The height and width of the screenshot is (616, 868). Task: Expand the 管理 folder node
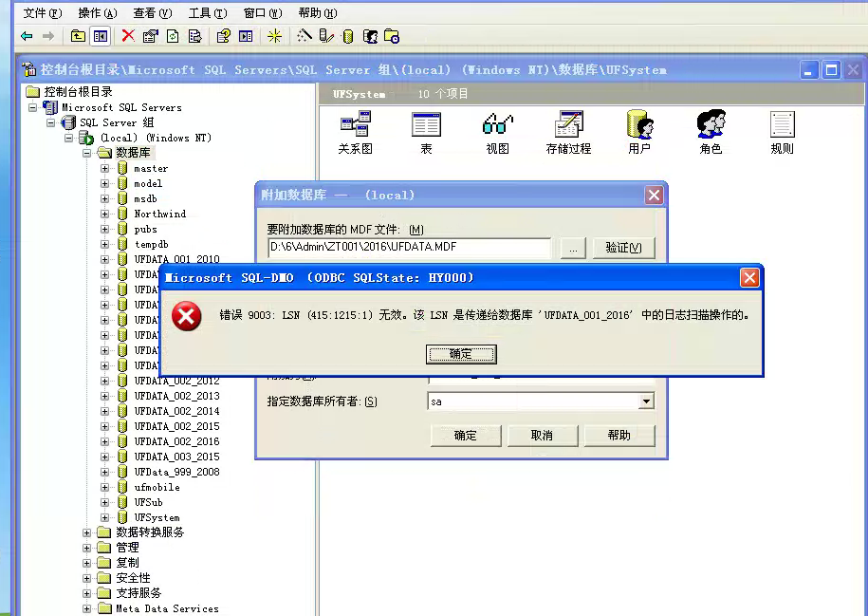pos(87,548)
